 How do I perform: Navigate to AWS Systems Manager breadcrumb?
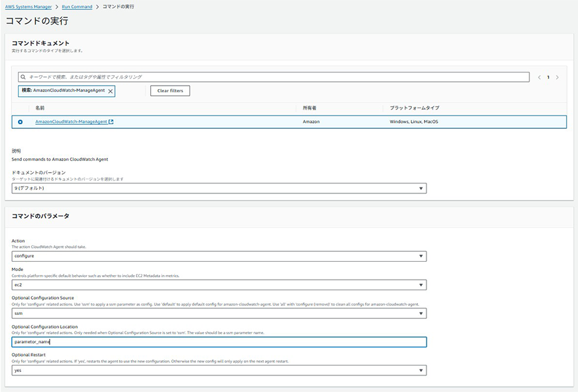[29, 6]
